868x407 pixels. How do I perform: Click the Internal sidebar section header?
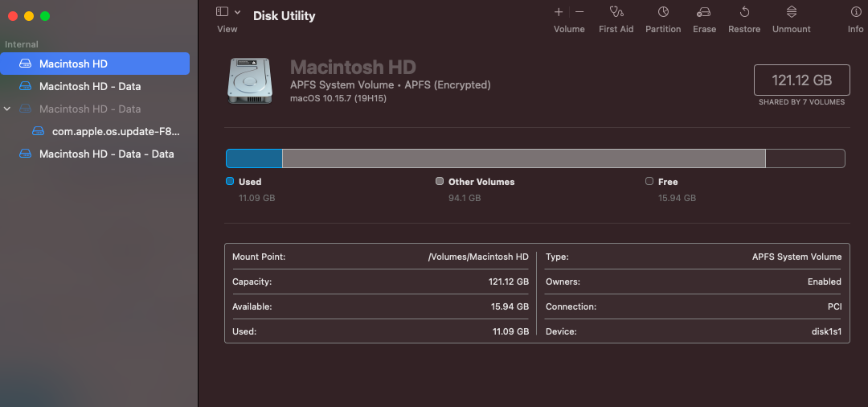click(22, 44)
